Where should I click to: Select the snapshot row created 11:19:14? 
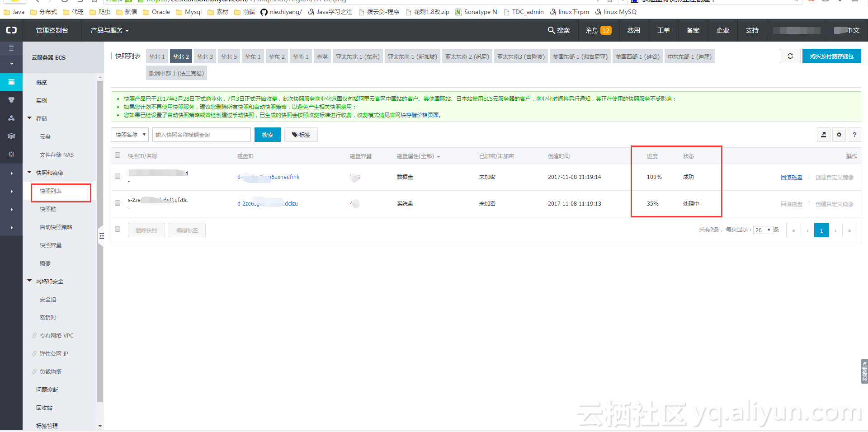[118, 176]
